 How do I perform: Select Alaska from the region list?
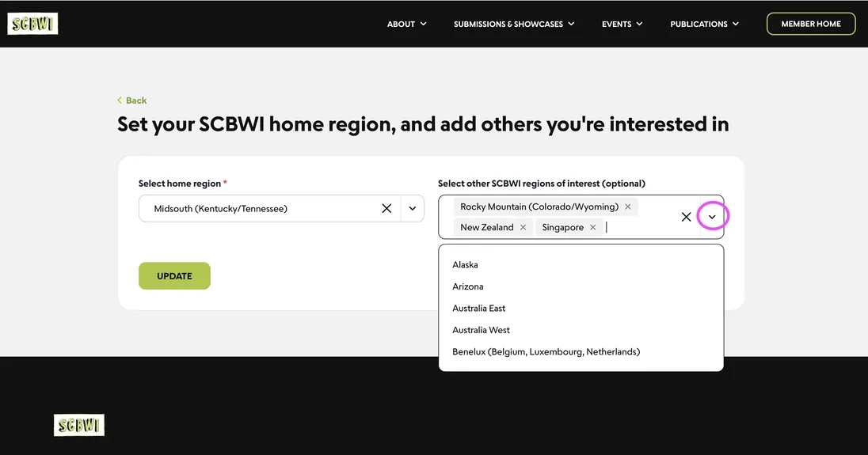tap(581, 265)
